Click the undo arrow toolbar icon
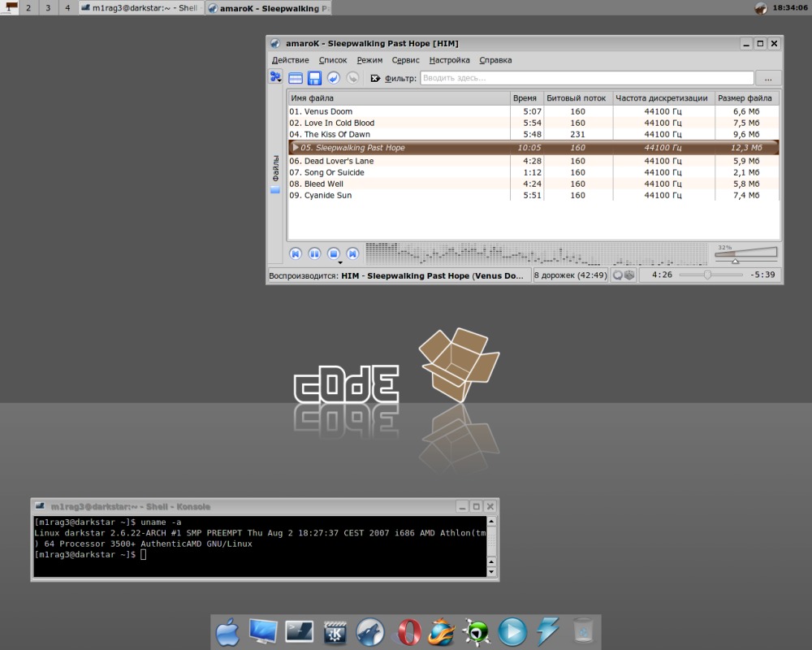This screenshot has height=650, width=812. point(334,78)
